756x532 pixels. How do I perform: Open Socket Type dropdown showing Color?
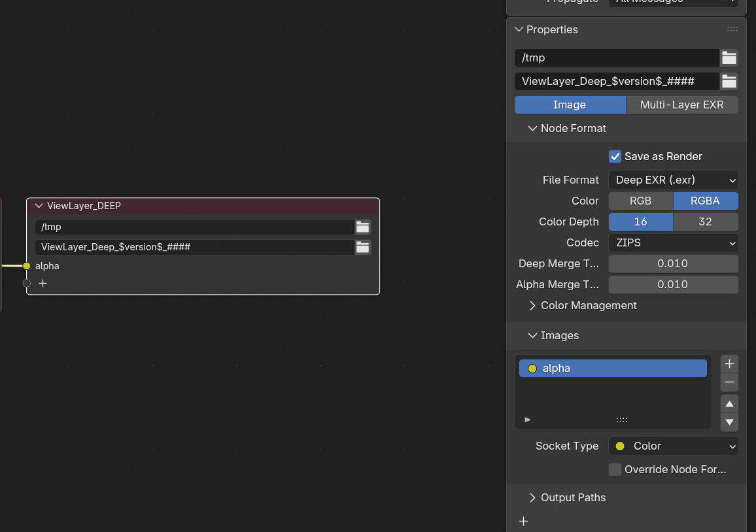tap(673, 446)
